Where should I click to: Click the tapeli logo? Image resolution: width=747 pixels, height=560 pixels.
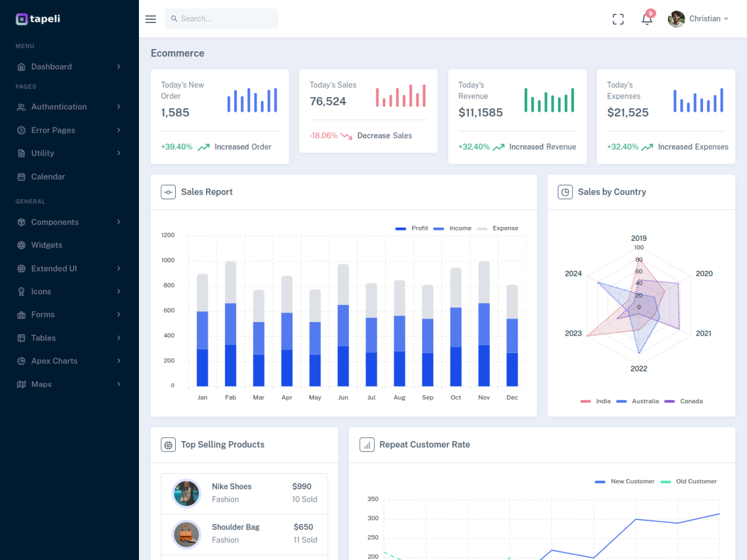click(x=38, y=19)
